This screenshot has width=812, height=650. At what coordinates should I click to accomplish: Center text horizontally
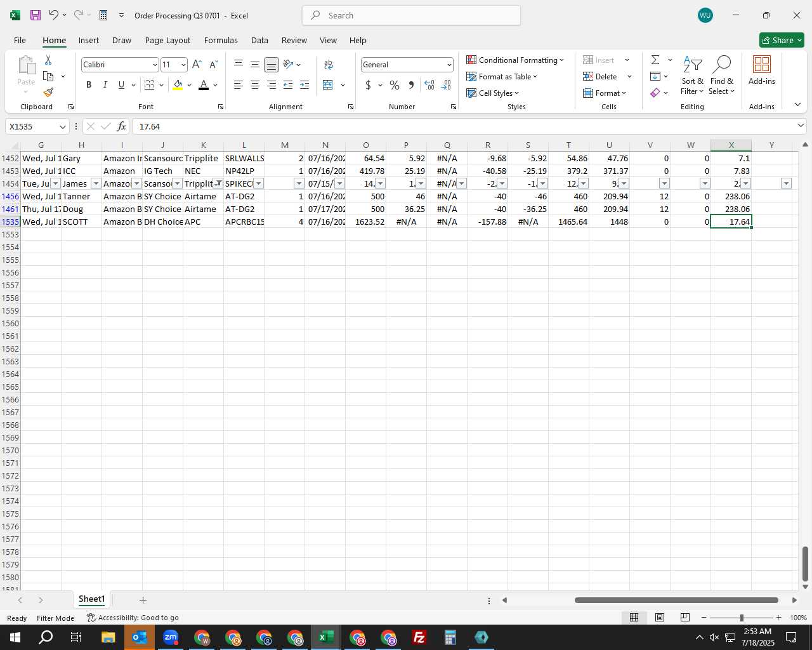click(x=255, y=84)
